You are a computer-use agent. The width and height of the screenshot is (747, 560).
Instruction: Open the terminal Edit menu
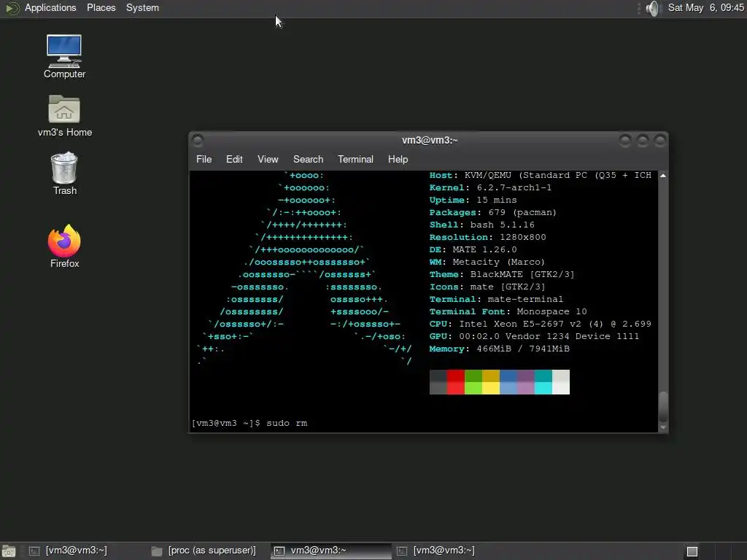tap(234, 159)
